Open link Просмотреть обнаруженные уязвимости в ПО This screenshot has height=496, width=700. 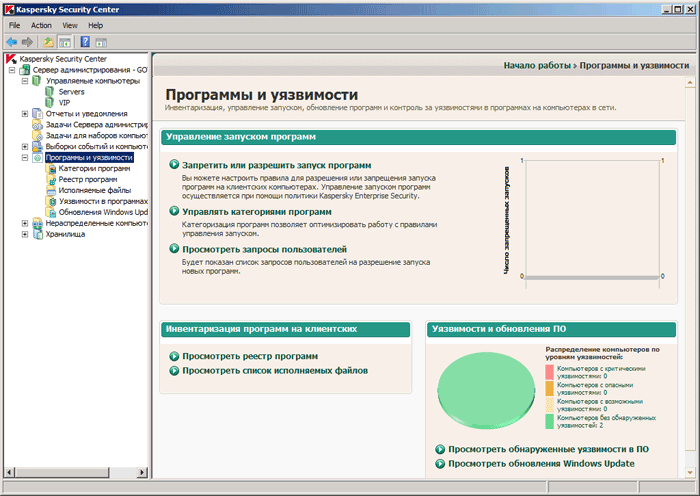[549, 449]
